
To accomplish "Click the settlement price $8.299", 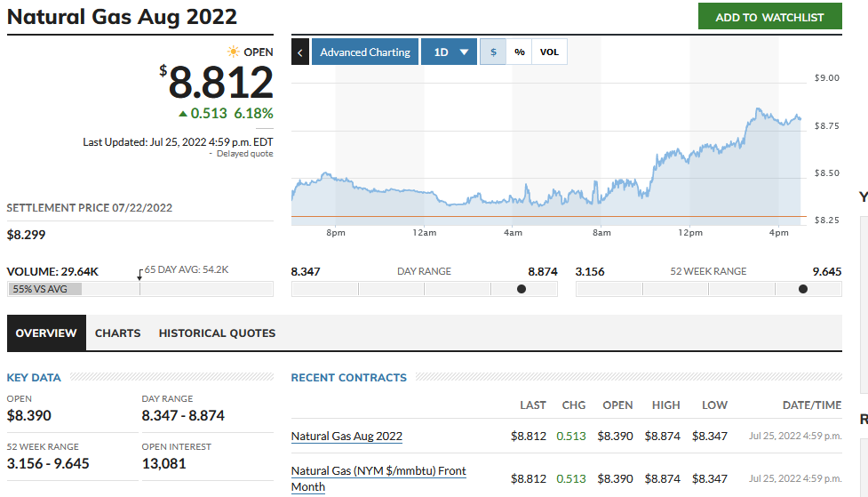I will [x=26, y=235].
